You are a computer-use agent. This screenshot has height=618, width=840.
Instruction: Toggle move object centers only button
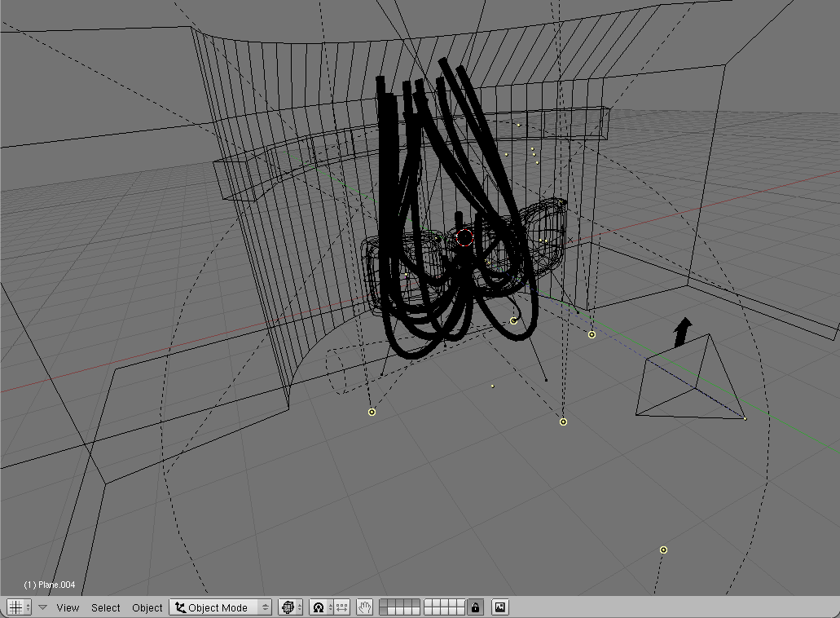point(342,607)
